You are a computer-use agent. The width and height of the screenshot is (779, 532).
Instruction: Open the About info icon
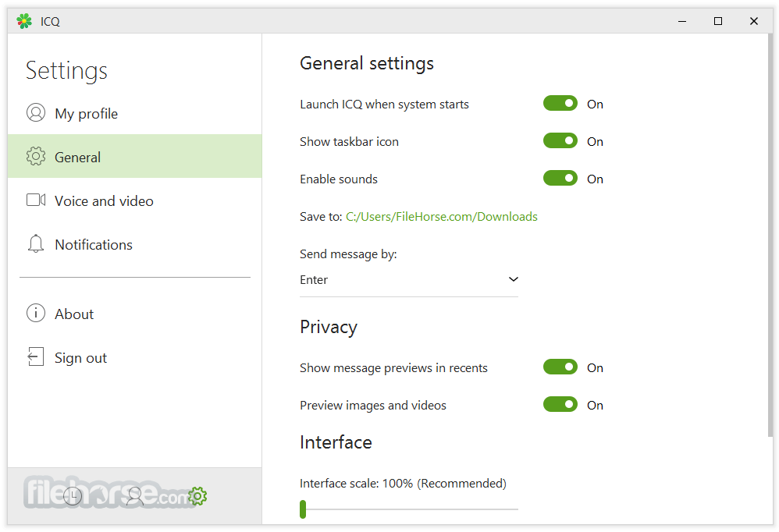point(36,313)
